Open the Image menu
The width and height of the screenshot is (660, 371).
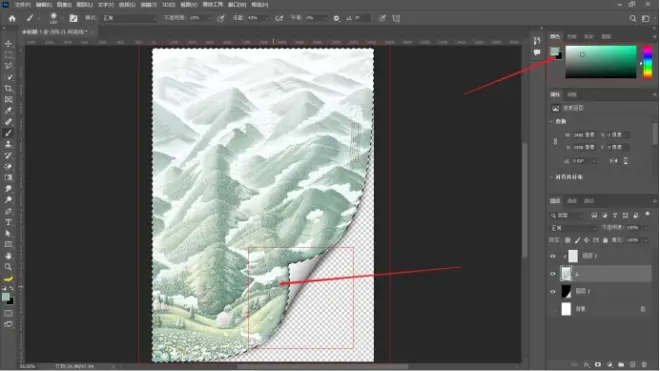tap(64, 5)
